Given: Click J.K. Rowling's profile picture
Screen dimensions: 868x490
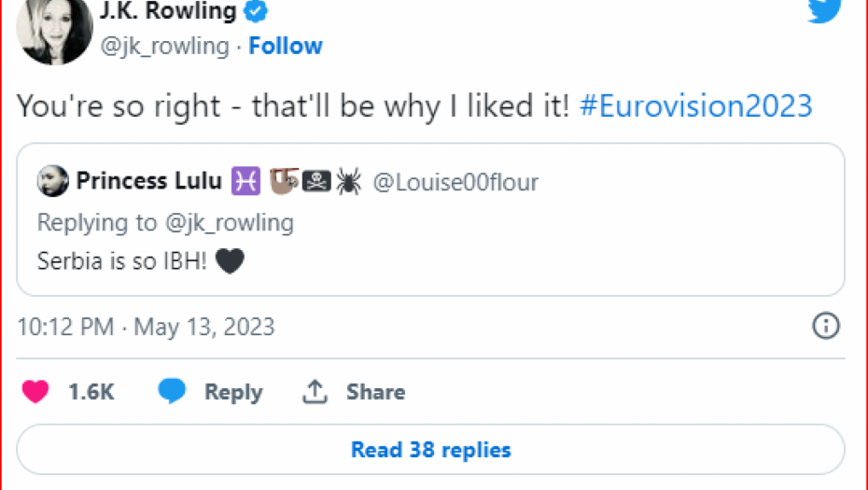Looking at the screenshot, I should (54, 30).
